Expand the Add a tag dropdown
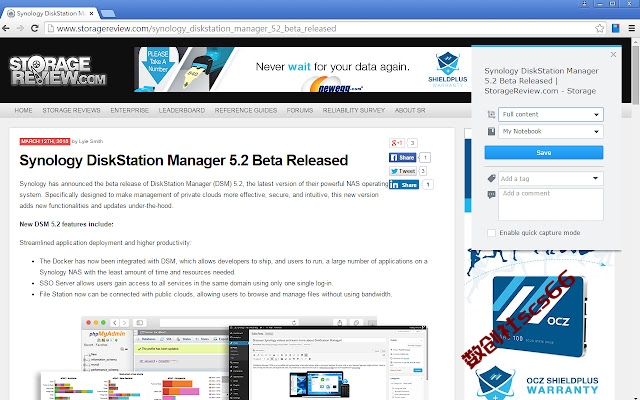640x400 pixels. coord(595,178)
